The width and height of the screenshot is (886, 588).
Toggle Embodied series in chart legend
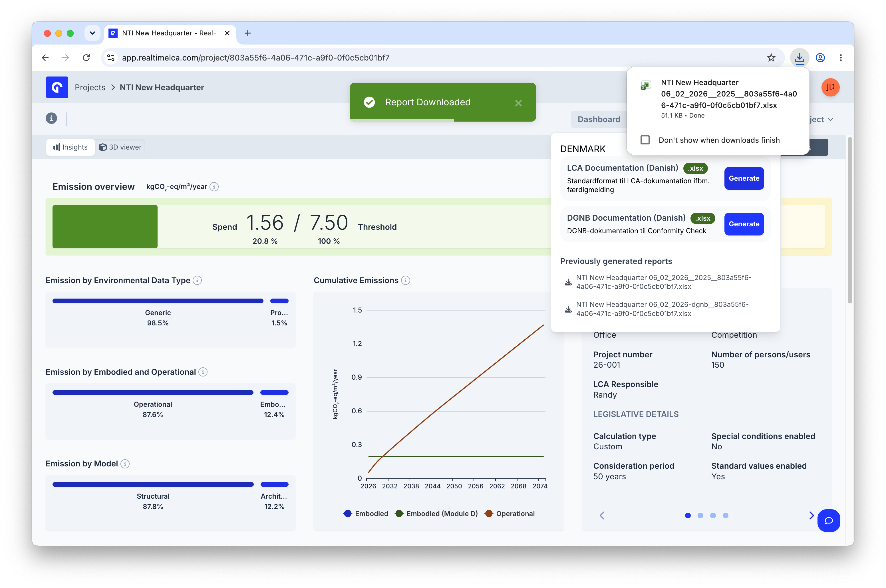click(366, 514)
